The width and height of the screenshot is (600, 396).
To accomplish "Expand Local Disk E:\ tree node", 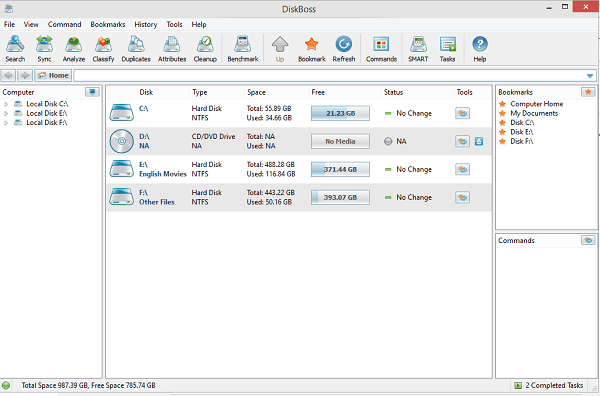I will click(x=6, y=114).
